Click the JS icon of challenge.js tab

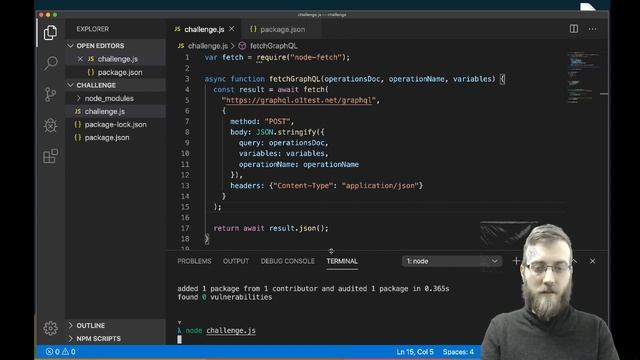[177, 29]
